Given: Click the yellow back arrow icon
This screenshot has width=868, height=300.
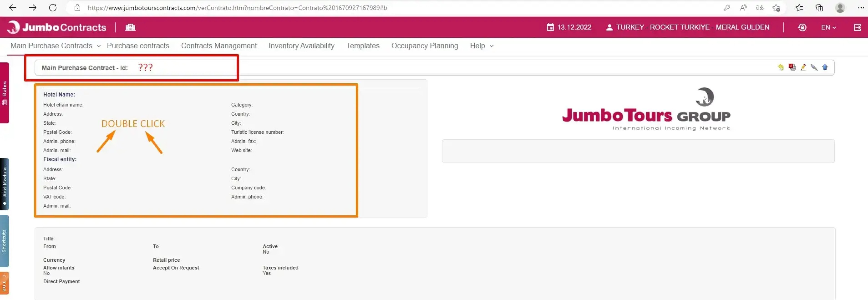Looking at the screenshot, I should tap(781, 67).
